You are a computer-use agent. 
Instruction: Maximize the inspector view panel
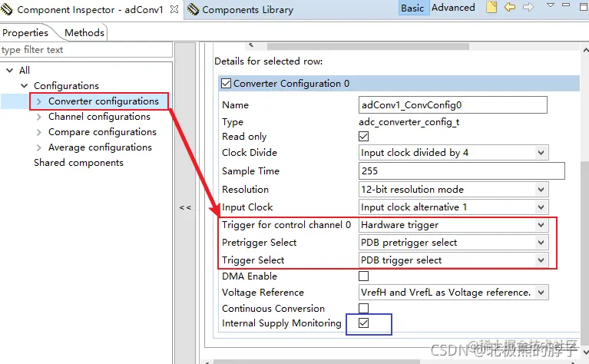(584, 6)
